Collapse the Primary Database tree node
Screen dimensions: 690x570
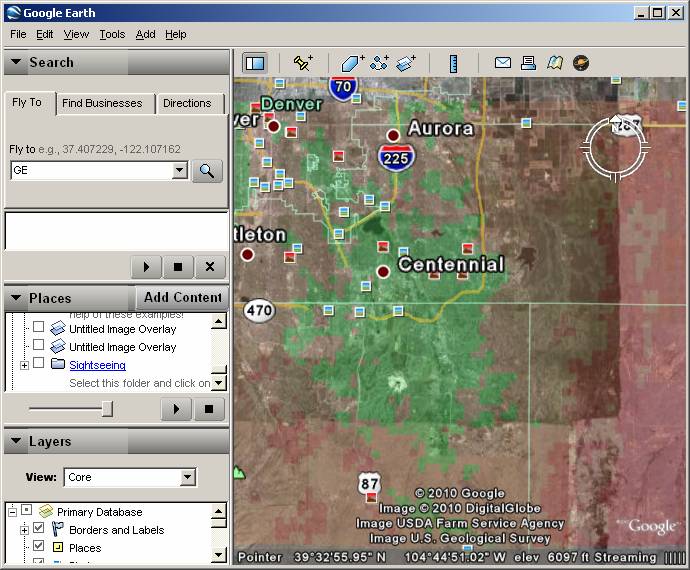12,512
